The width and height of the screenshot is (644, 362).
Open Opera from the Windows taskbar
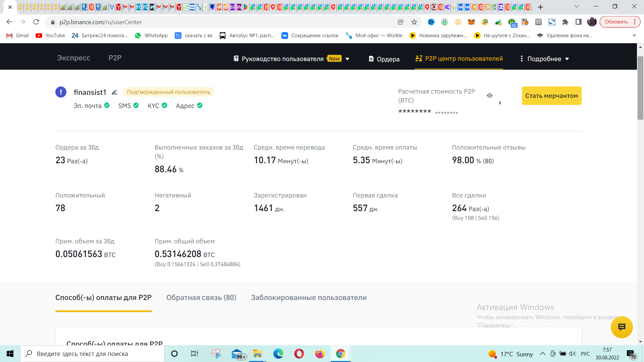coord(299,354)
